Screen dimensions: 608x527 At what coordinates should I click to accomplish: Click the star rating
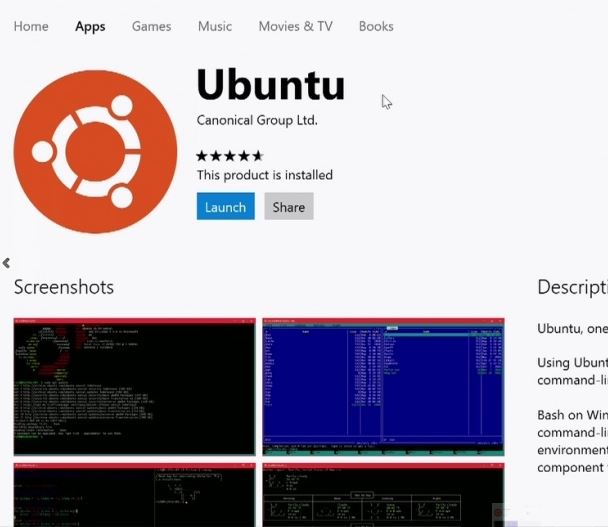point(230,156)
